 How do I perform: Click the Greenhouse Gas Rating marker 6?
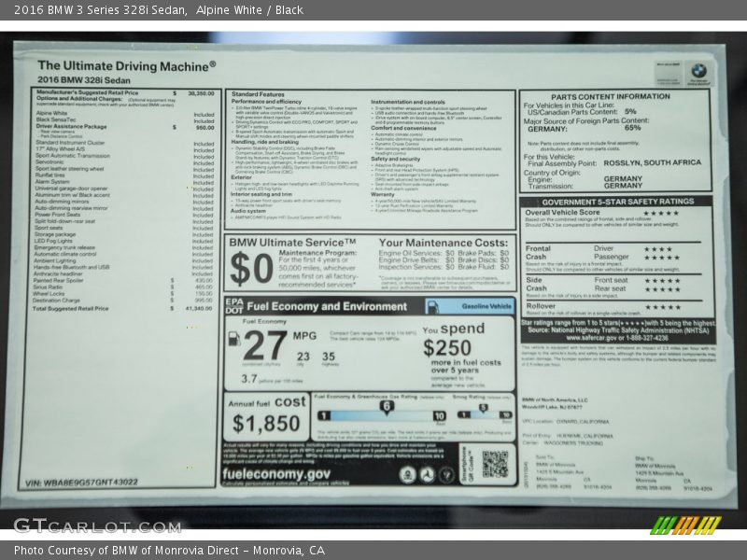(x=385, y=407)
